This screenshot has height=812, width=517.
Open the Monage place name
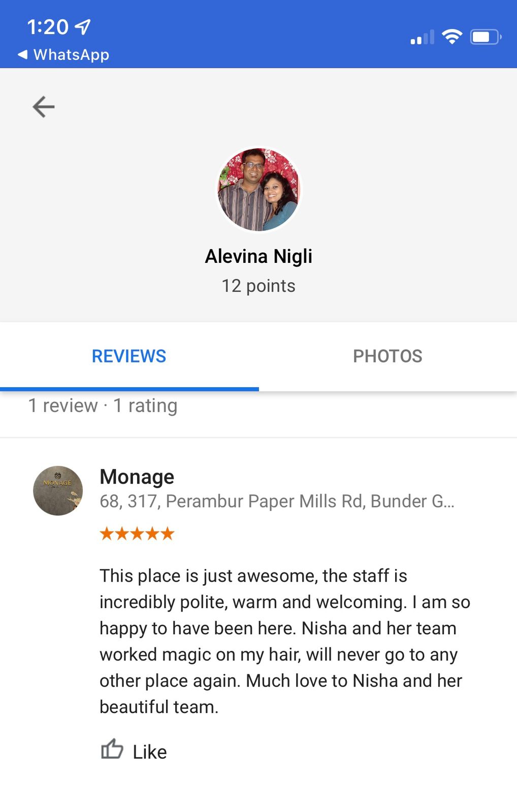click(x=137, y=477)
